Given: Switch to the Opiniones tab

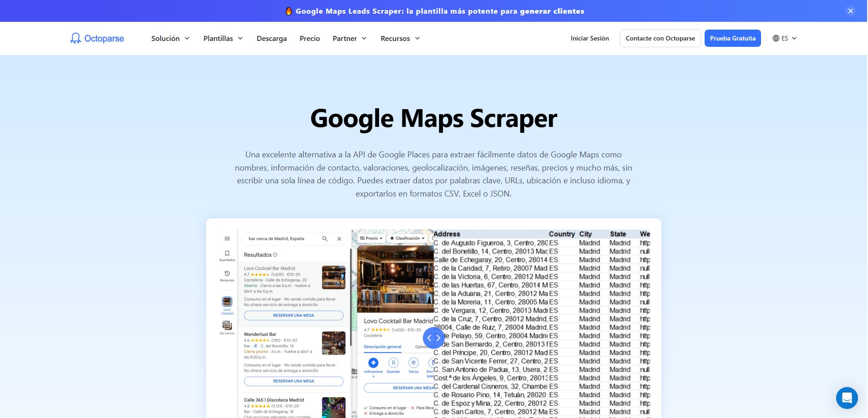Looking at the screenshot, I should 425,347.
